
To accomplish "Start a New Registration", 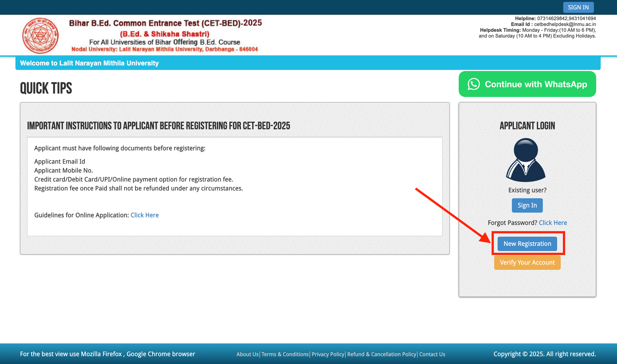I will click(527, 244).
